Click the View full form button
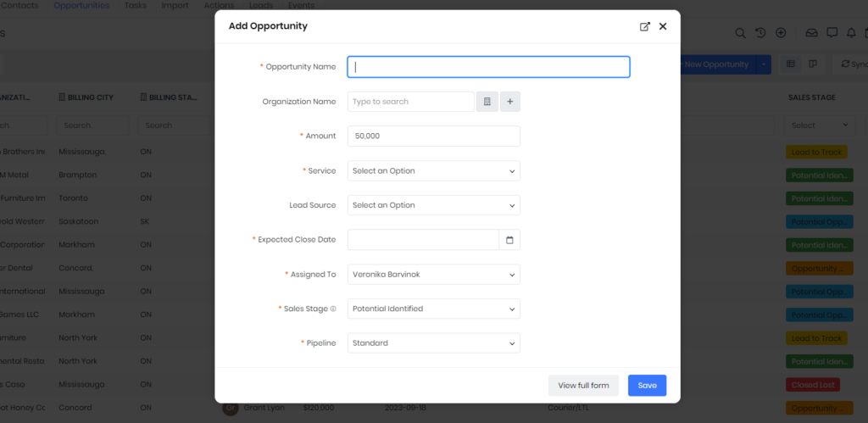Viewport: 868px width, 423px height. pyautogui.click(x=583, y=386)
